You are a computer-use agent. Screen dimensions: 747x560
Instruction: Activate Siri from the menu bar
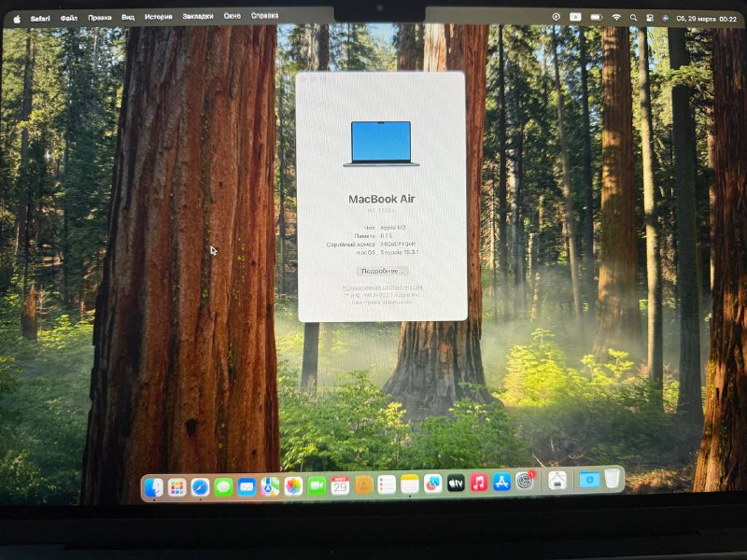665,19
